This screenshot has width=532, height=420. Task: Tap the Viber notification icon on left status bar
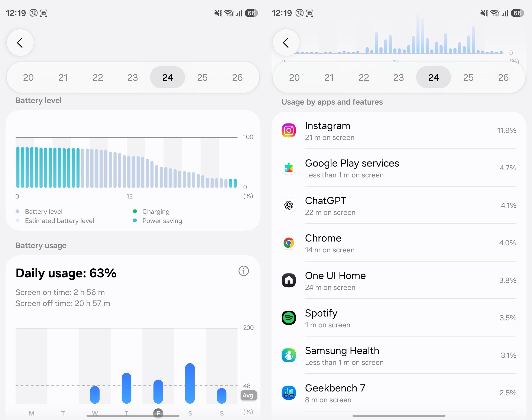(33, 13)
